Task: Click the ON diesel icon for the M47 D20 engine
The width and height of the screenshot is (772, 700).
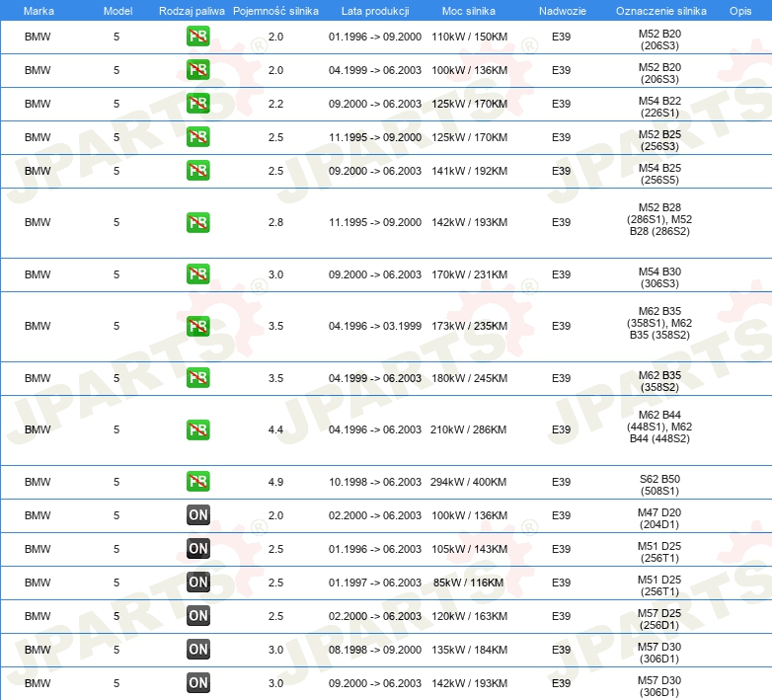Action: pyautogui.click(x=197, y=515)
